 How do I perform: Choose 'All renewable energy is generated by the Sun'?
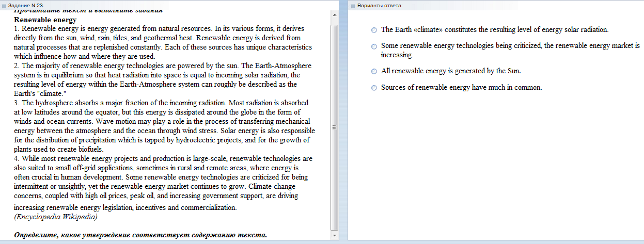click(374, 71)
